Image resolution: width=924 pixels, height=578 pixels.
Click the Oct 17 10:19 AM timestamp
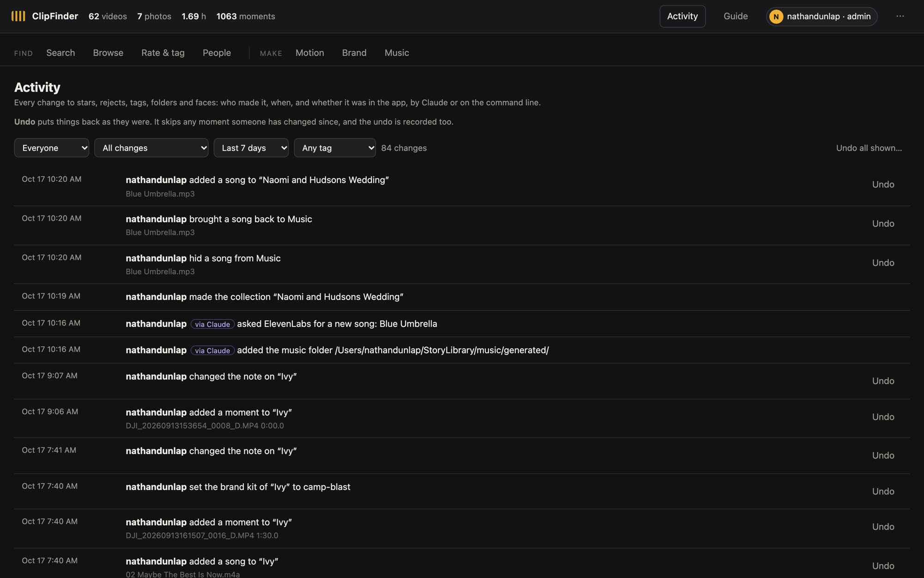[x=51, y=296]
